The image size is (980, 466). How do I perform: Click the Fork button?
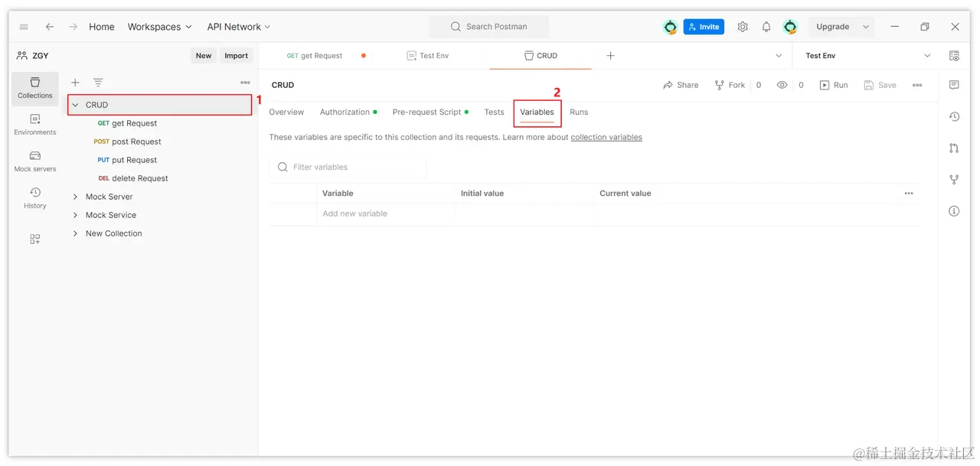click(x=730, y=85)
